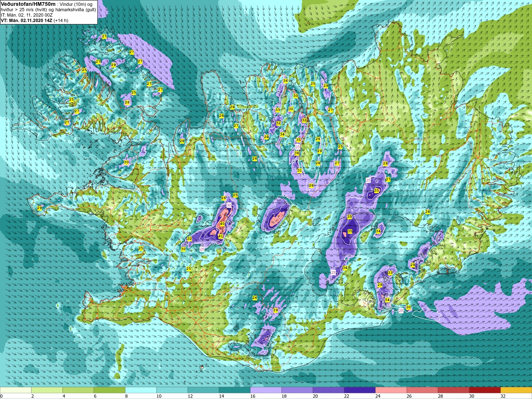Click the yellow gust label 31
532x399 pixels.
coord(299,170)
